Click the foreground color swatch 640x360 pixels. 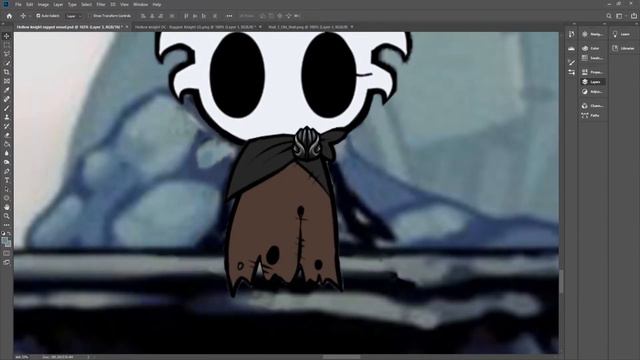click(5, 241)
